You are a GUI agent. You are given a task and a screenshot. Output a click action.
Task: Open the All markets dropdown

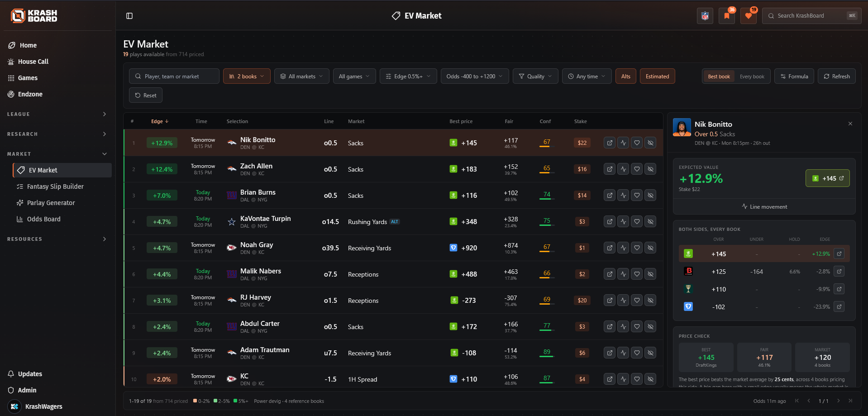(x=301, y=77)
